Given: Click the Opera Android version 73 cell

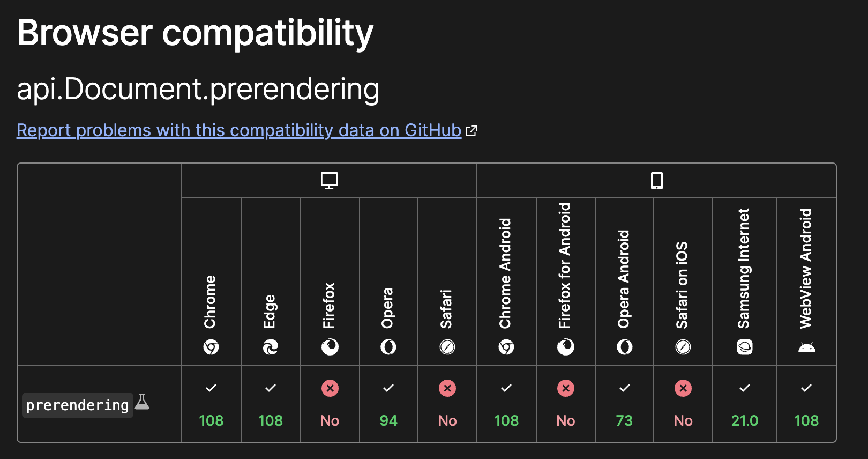Looking at the screenshot, I should tap(624, 404).
